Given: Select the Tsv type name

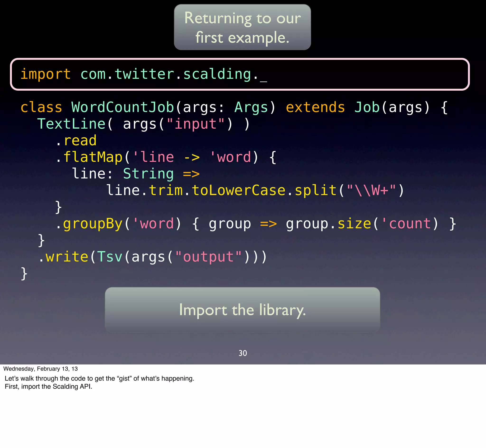Looking at the screenshot, I should pyautogui.click(x=110, y=257).
